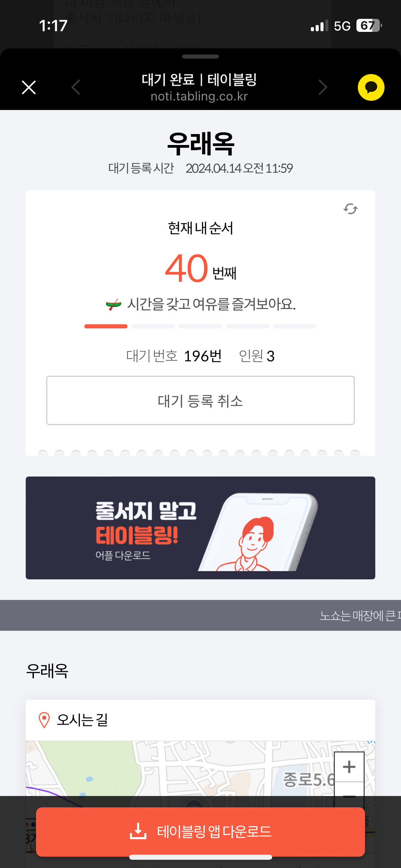Tap the scrolling 노쇼는 매장에 notice bar
The image size is (401, 868).
pyautogui.click(x=200, y=615)
